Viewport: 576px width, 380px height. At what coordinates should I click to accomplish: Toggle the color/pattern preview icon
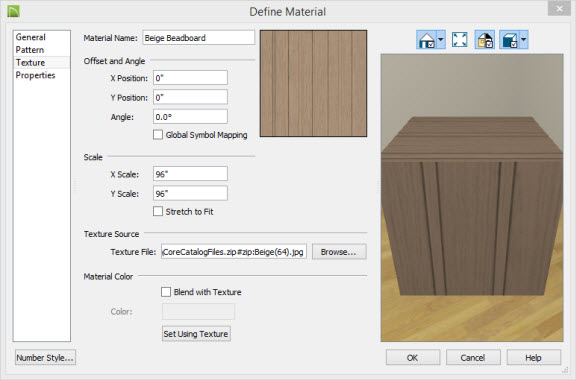(x=485, y=40)
